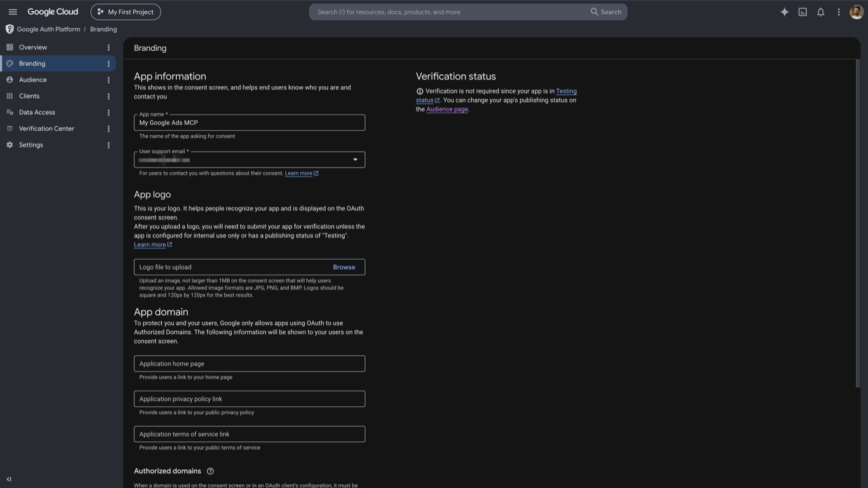The height and width of the screenshot is (488, 868).
Task: Click the search magnifier Search button
Action: 606,12
